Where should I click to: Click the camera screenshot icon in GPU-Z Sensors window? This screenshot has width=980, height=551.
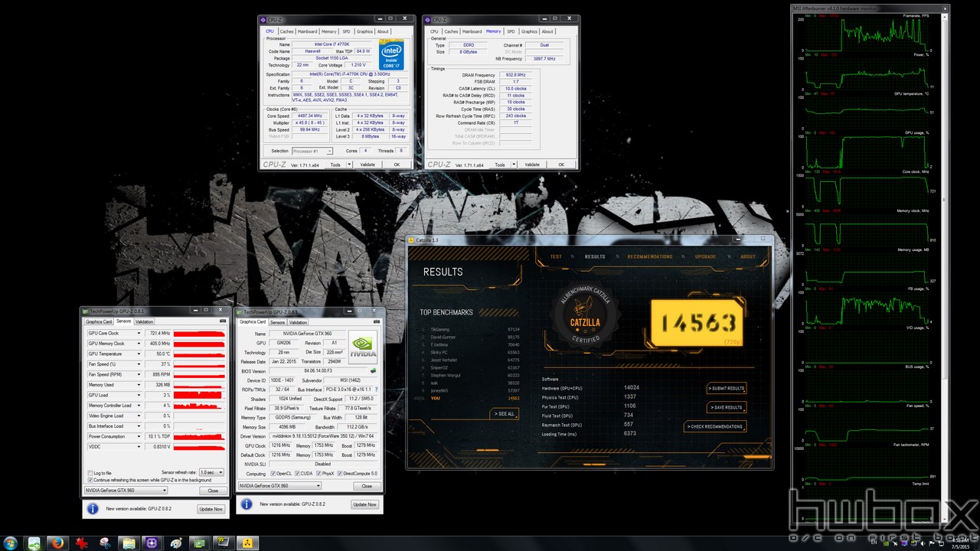pos(223,321)
